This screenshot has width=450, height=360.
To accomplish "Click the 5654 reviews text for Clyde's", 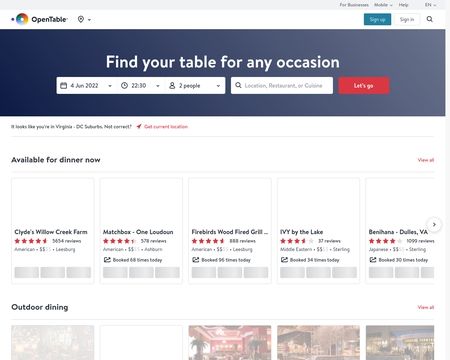I will click(67, 241).
